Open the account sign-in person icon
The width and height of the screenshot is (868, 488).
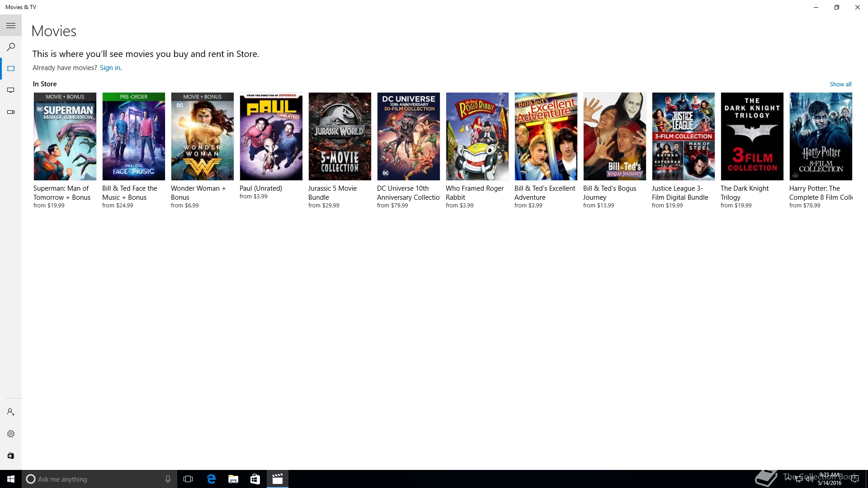click(11, 412)
